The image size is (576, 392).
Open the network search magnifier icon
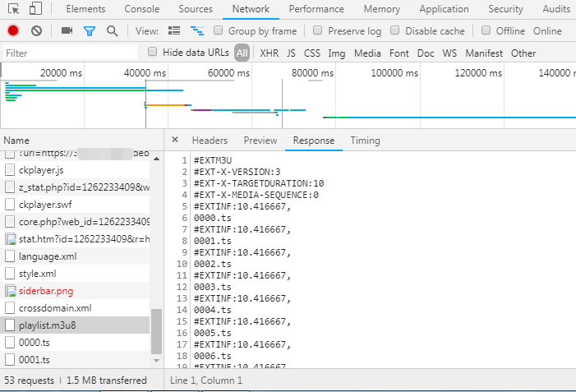(x=113, y=31)
